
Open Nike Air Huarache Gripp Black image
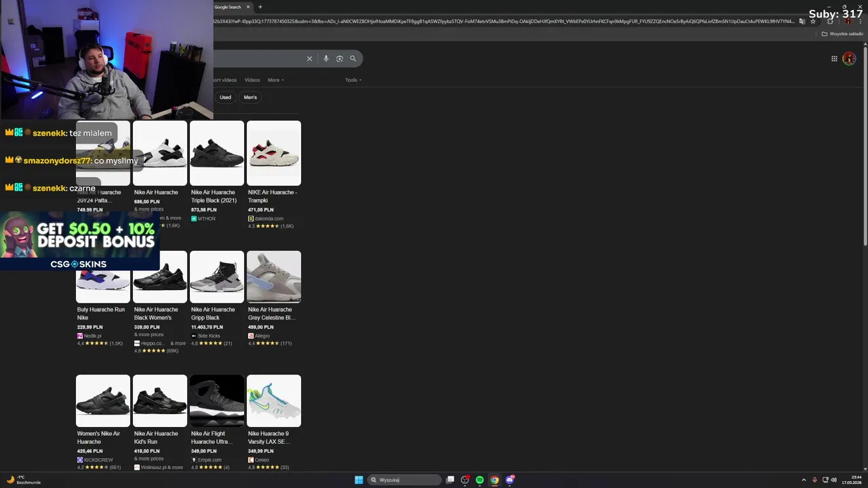point(217,277)
